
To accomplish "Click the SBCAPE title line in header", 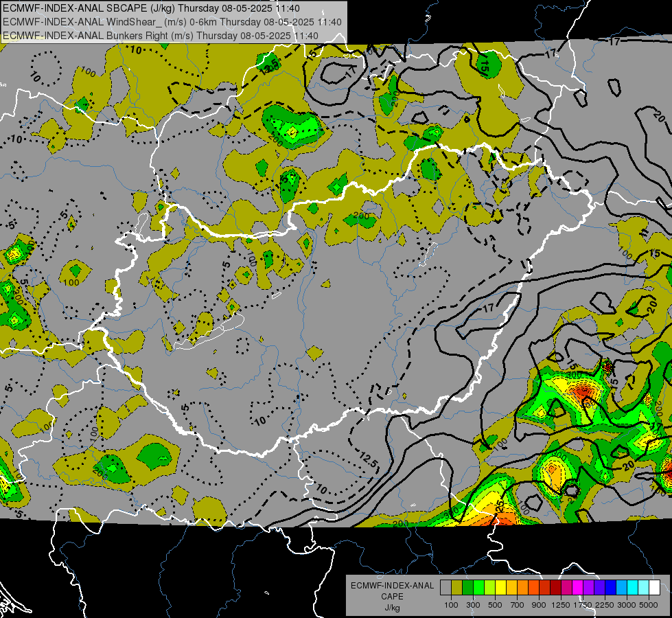I will pyautogui.click(x=151, y=8).
